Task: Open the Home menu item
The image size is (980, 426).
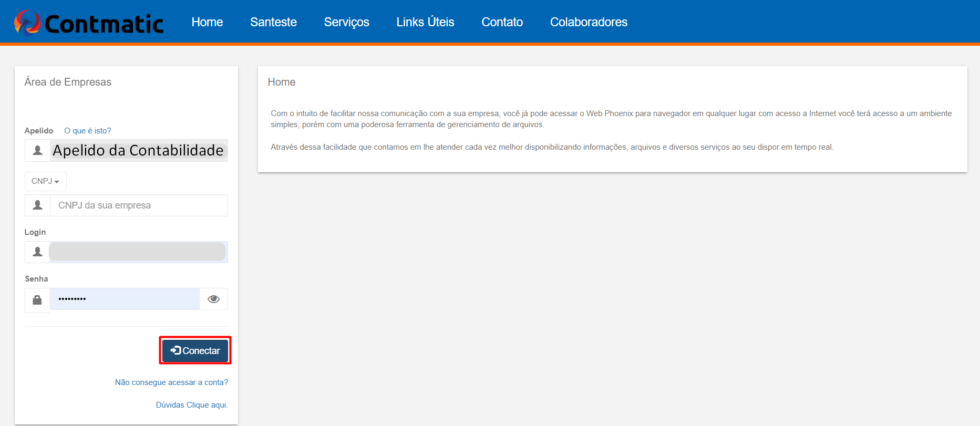Action: [207, 22]
